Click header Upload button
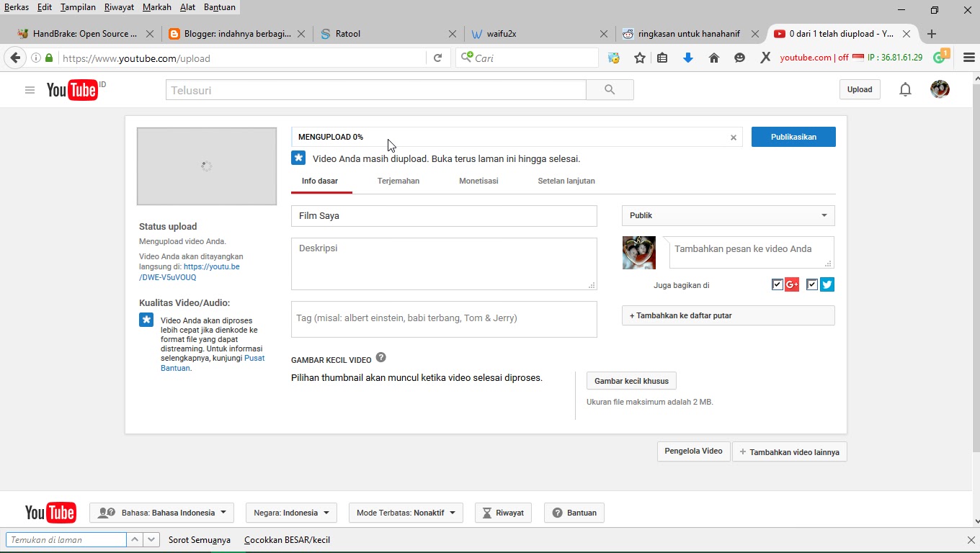980x553 pixels. coord(860,89)
